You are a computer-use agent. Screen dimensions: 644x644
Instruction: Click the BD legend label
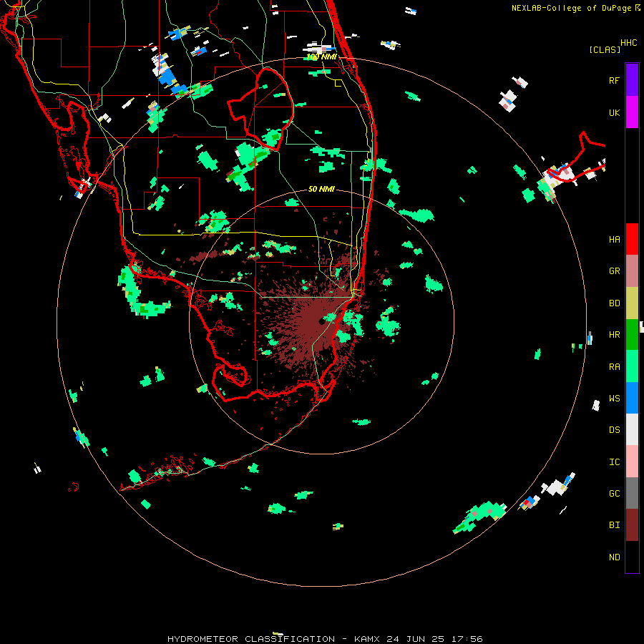615,303
